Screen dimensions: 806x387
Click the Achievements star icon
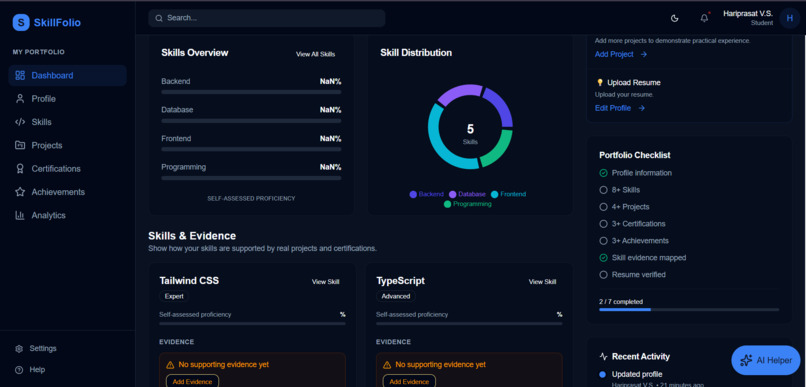pyautogui.click(x=20, y=192)
